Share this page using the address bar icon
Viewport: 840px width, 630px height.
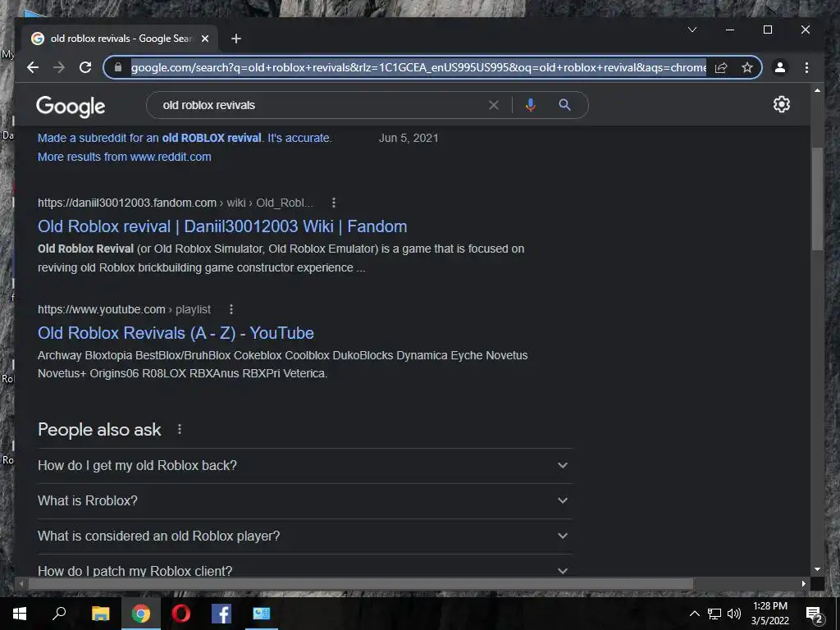pyautogui.click(x=721, y=67)
